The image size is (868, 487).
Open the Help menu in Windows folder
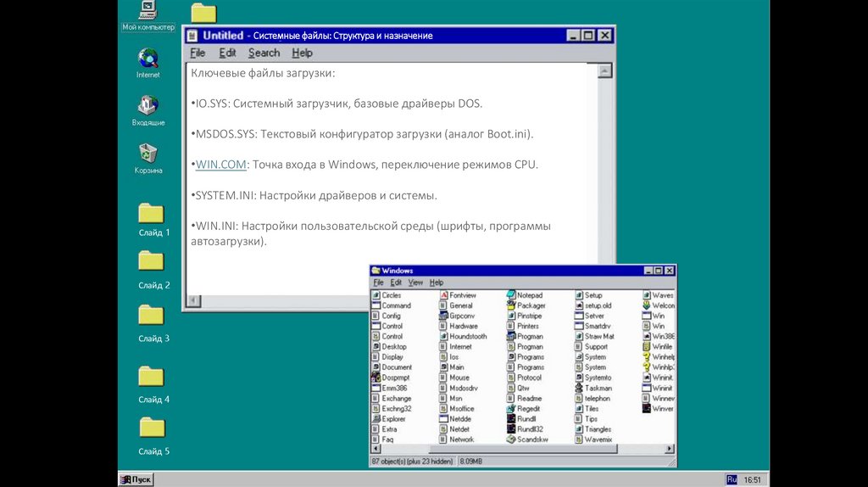click(436, 283)
